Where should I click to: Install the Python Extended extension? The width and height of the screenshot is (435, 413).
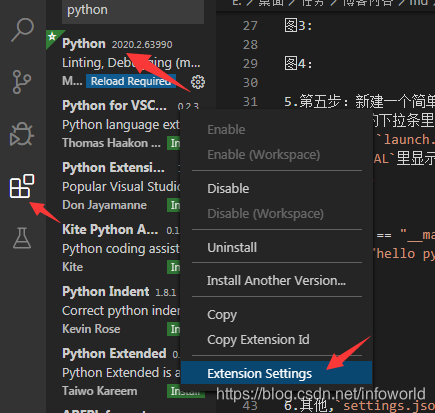coord(185,391)
